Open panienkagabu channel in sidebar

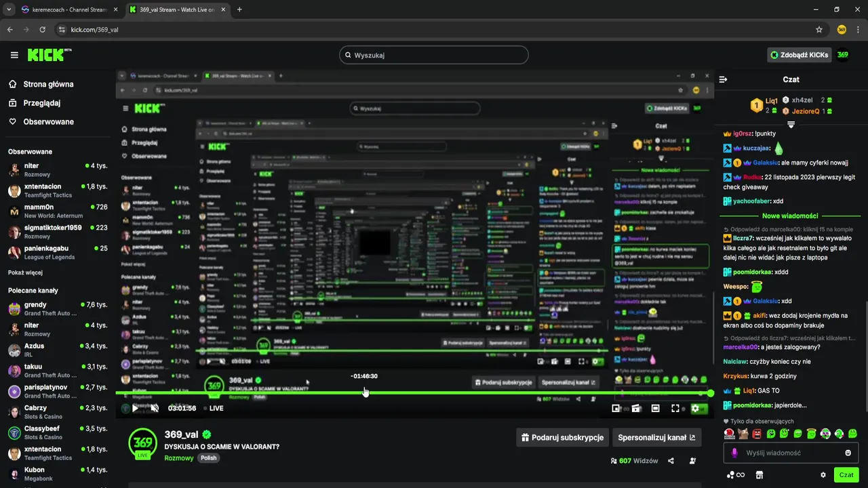point(58,253)
